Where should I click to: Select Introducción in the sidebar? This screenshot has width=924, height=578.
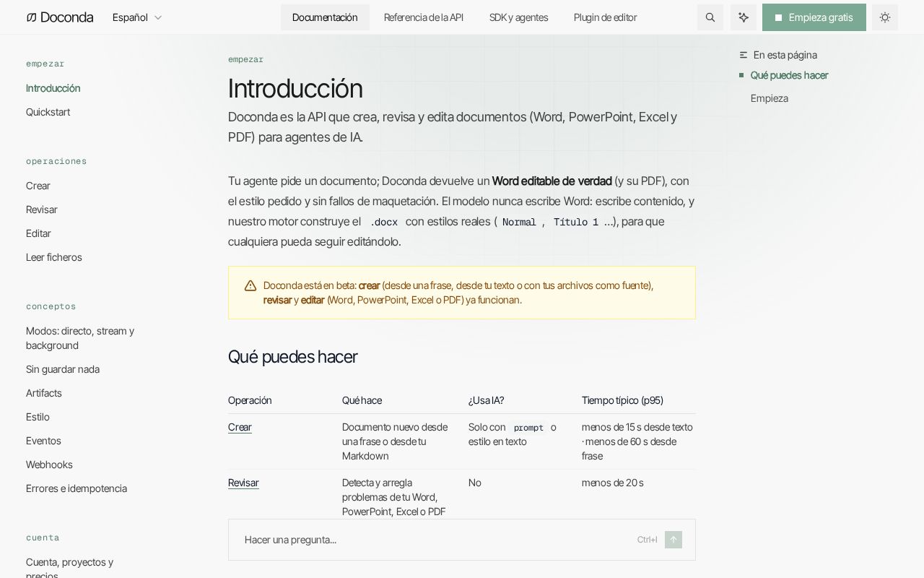click(x=53, y=88)
